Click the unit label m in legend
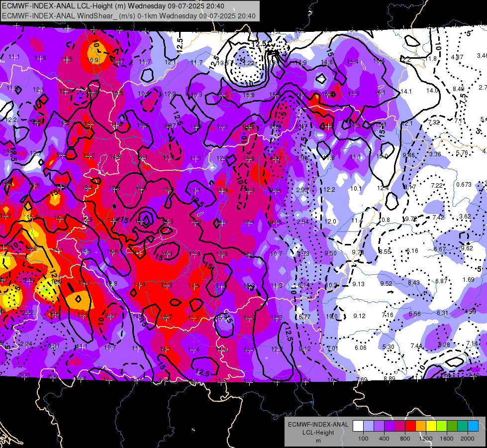The image size is (487, 448). pos(318,441)
